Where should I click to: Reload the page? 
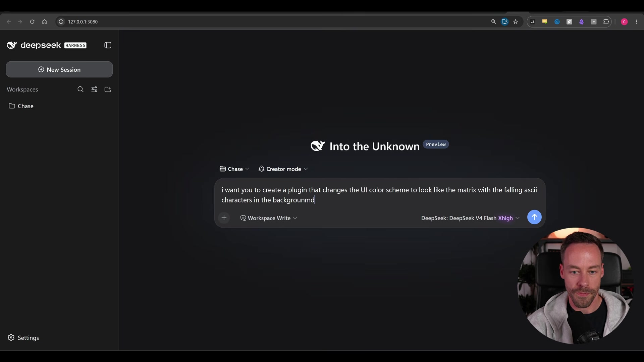tap(32, 22)
